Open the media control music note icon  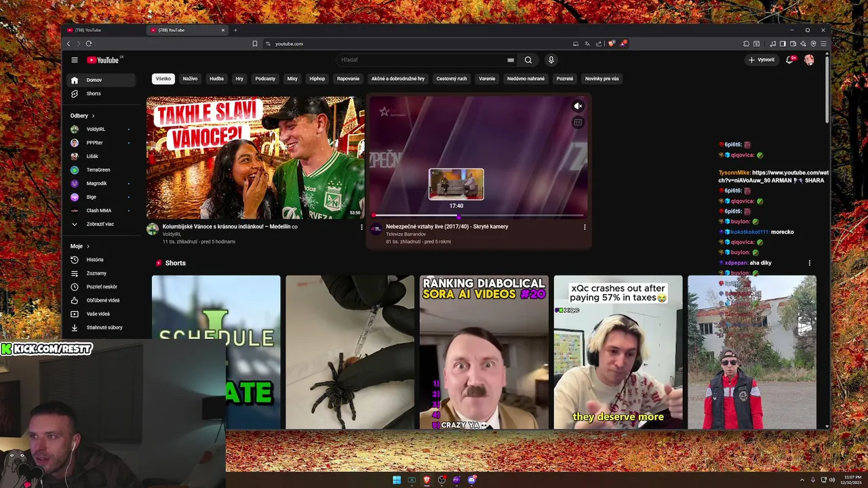[x=772, y=43]
